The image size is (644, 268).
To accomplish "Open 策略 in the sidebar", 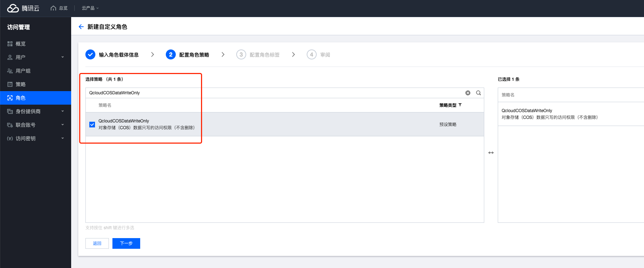I will click(x=36, y=84).
